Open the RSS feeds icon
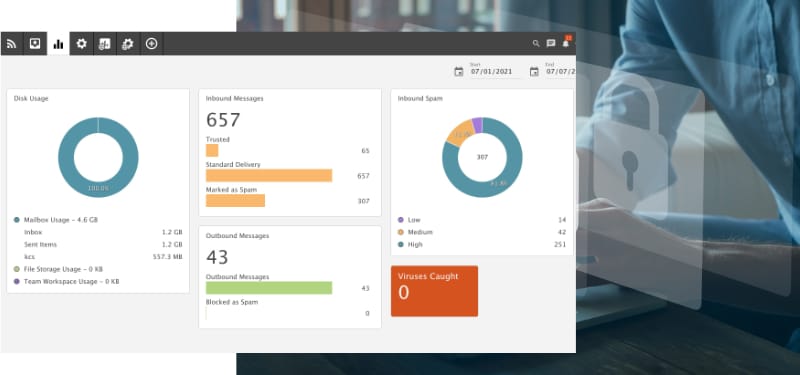Viewport: 800px width, 375px height. pos(11,44)
